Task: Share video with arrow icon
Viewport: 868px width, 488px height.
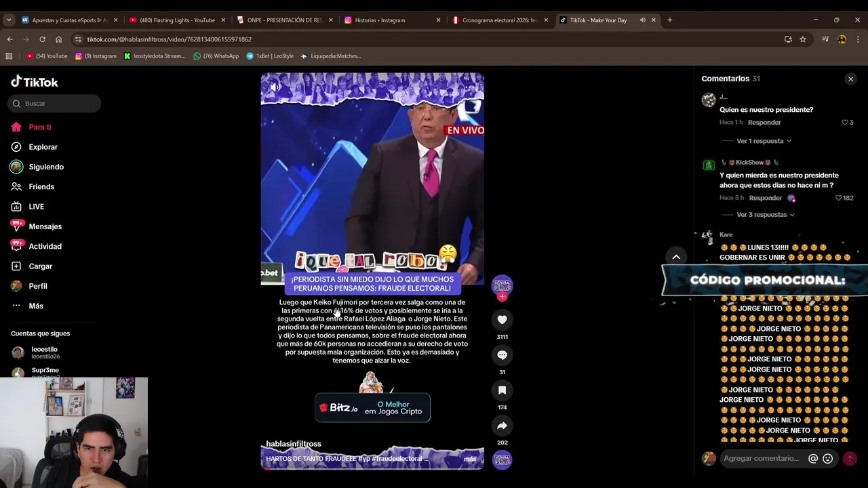Action: tap(502, 426)
